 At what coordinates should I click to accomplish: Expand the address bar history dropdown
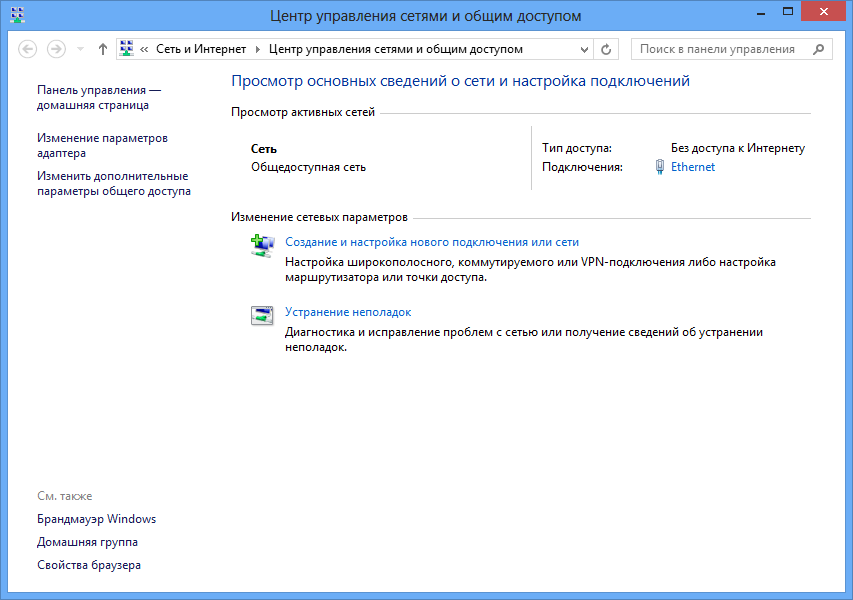tap(582, 49)
